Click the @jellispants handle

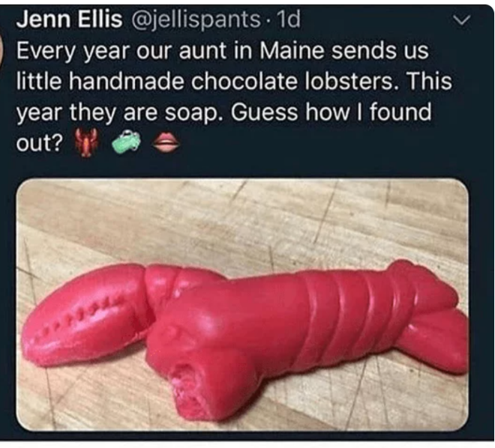[193, 20]
